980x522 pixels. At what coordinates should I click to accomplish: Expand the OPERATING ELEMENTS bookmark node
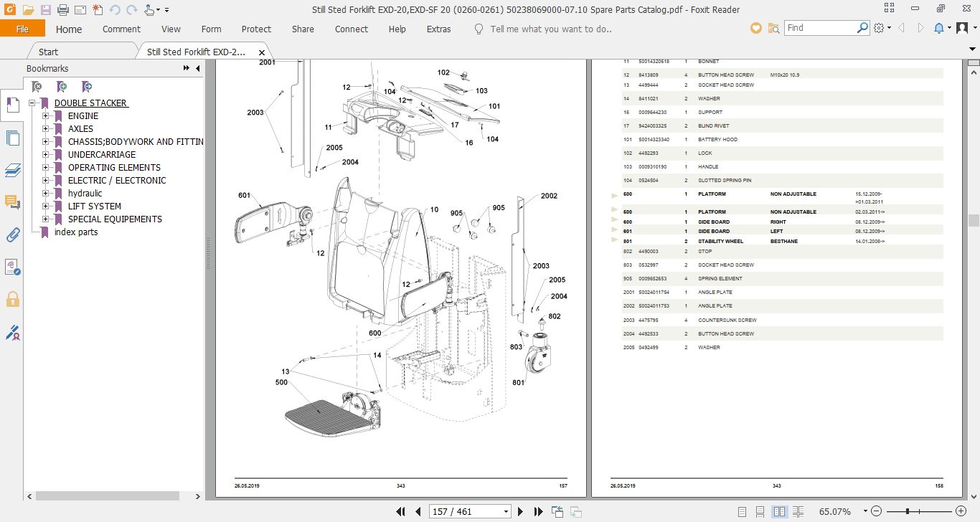point(45,168)
